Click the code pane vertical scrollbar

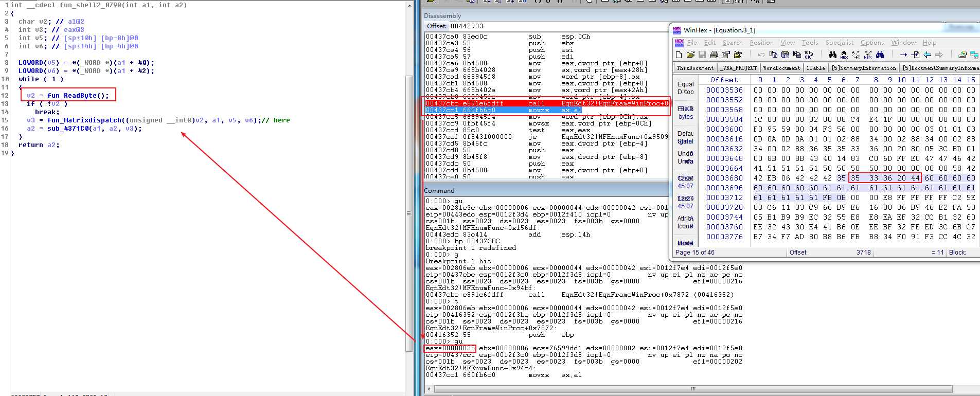tap(409, 198)
